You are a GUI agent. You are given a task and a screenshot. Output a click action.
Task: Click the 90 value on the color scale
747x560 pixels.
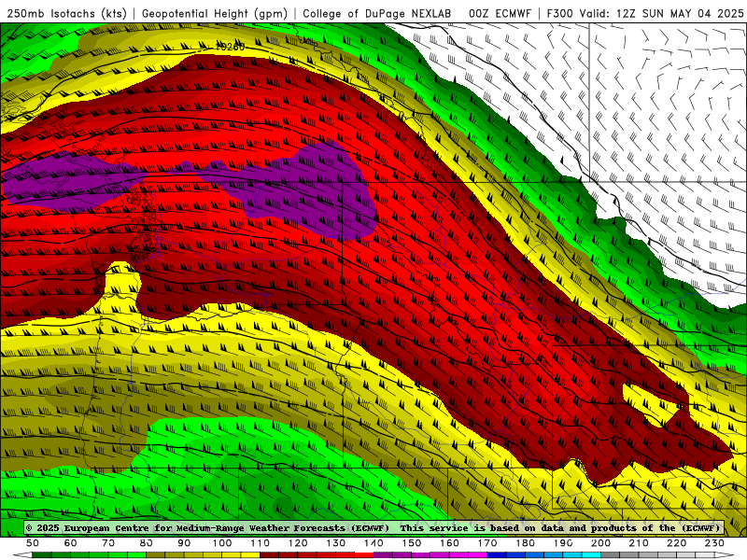(184, 543)
